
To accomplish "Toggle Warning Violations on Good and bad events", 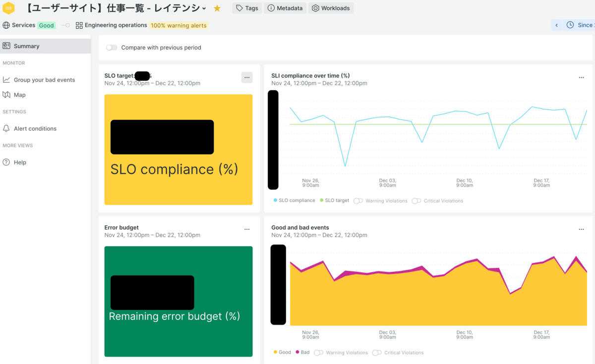I will [x=318, y=353].
